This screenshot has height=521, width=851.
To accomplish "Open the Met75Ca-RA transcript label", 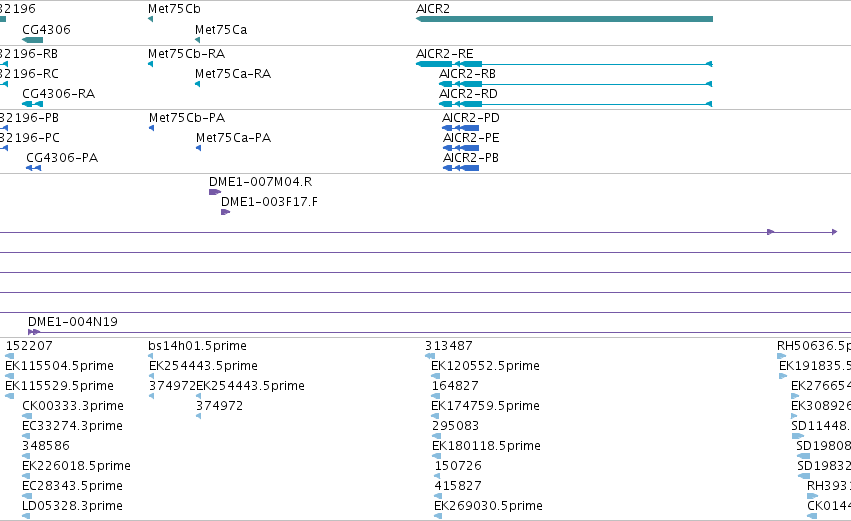I will 233,74.
